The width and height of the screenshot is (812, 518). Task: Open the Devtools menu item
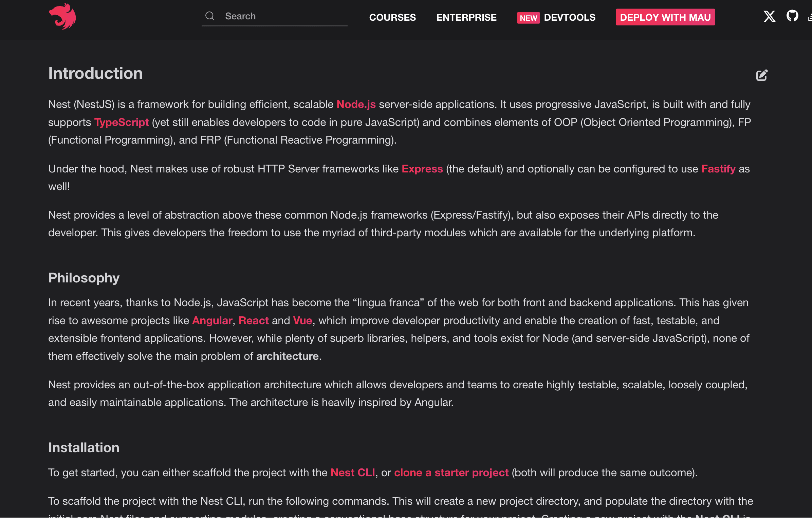coord(570,17)
